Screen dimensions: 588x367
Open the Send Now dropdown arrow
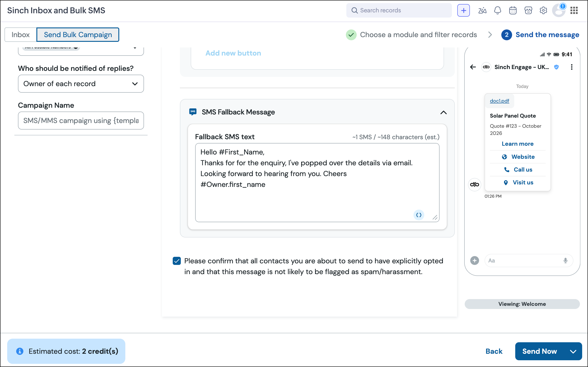573,351
